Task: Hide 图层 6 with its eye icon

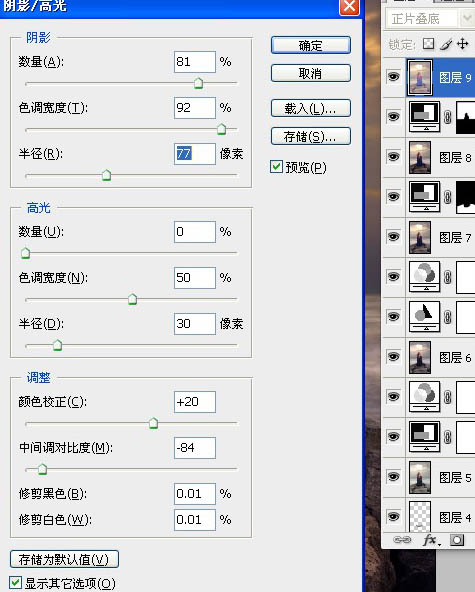Action: point(393,357)
